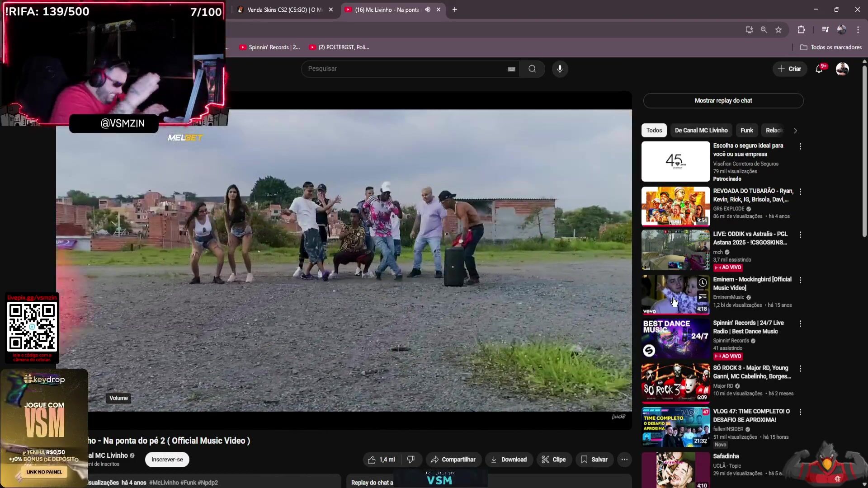The image size is (868, 488).
Task: Click the #Npdp2 hashtag
Action: coord(208,483)
